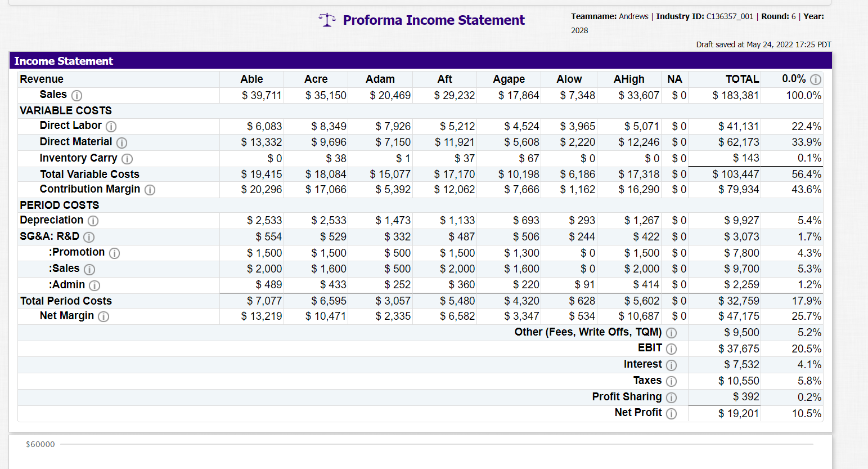The image size is (868, 469).
Task: Show info for SG&A: R&D
Action: point(89,237)
